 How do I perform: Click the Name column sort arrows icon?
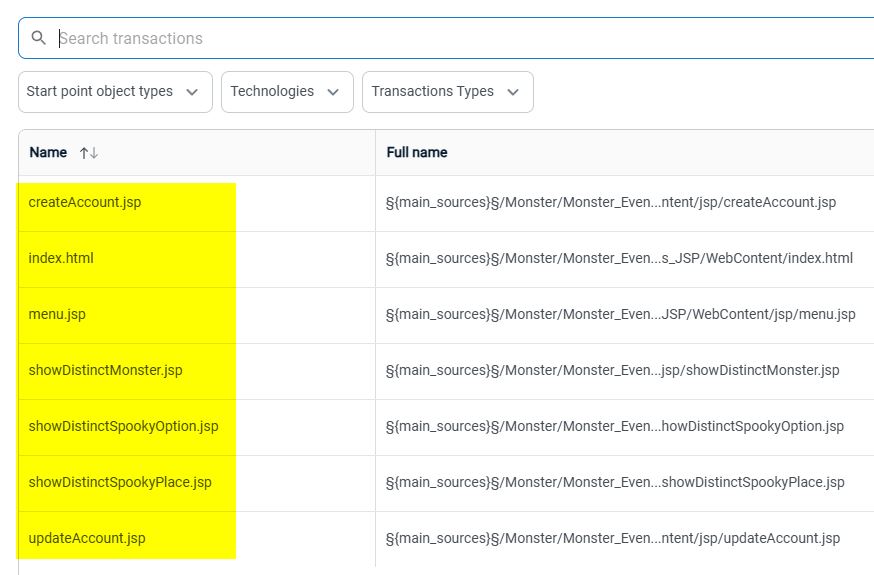89,153
